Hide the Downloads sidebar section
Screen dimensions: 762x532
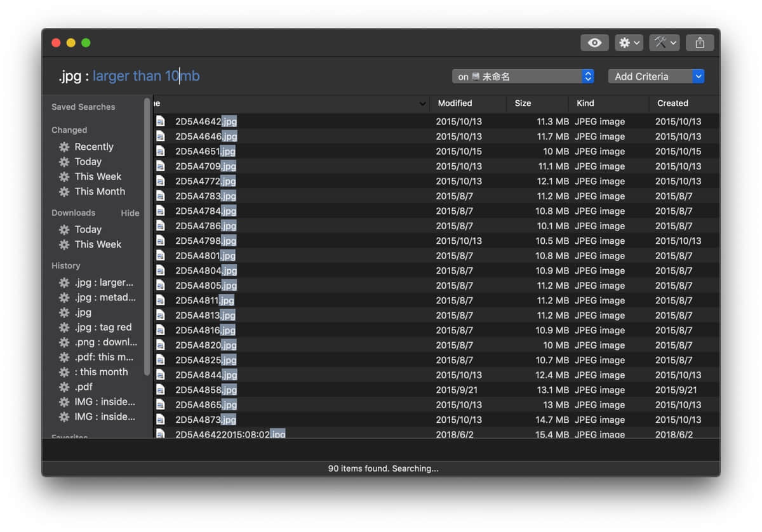click(130, 213)
